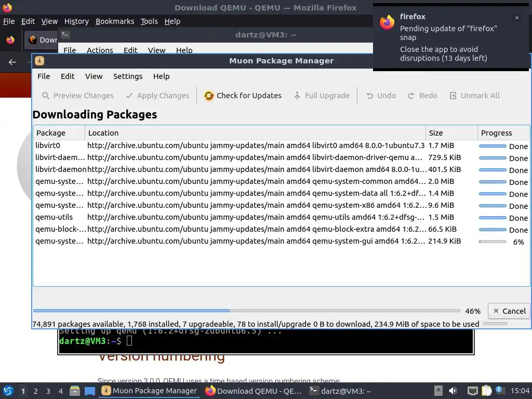
Task: Click the Unmark All icon
Action: pyautogui.click(x=453, y=96)
